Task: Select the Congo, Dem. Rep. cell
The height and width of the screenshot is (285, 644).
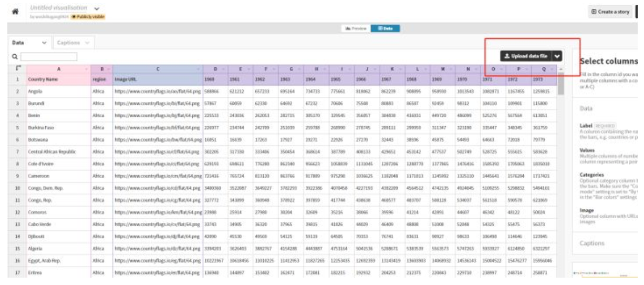Action: (x=58, y=188)
